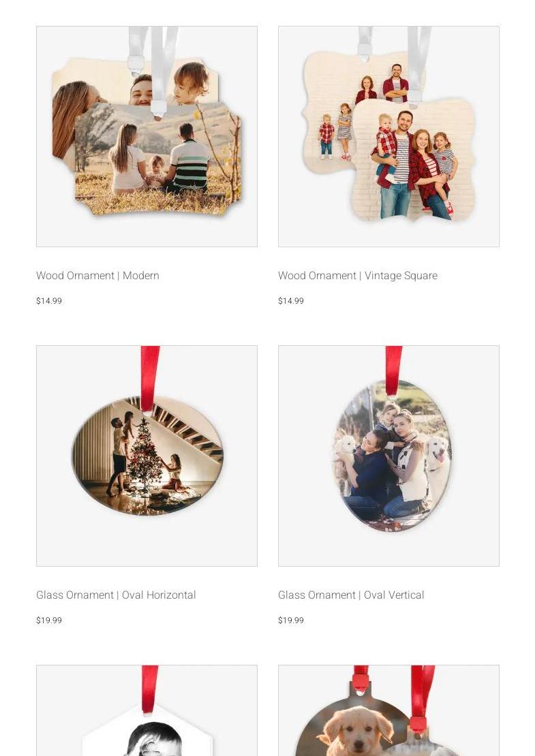Open the Glass Ornament | Oval Horizontal title
The image size is (535, 756).
click(x=116, y=595)
